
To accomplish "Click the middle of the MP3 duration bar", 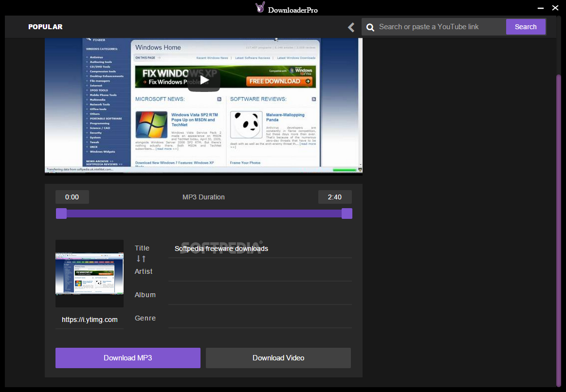I will click(x=204, y=214).
